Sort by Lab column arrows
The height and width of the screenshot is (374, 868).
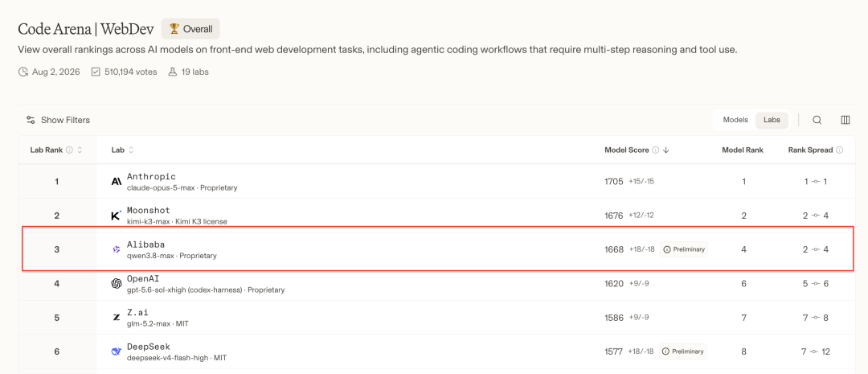[x=131, y=150]
